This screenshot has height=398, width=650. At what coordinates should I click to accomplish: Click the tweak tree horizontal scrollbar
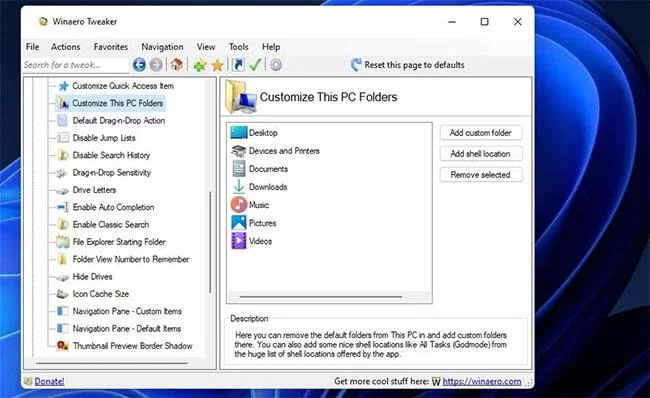click(x=112, y=364)
